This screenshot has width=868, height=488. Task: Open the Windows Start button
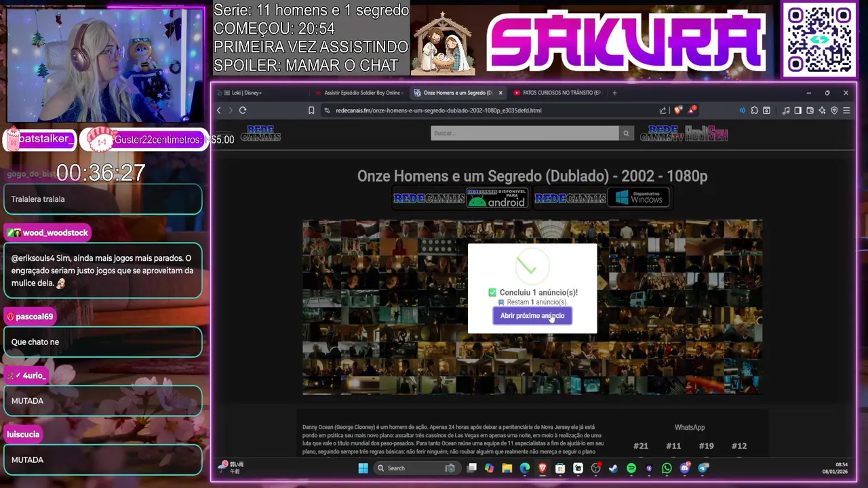[363, 468]
